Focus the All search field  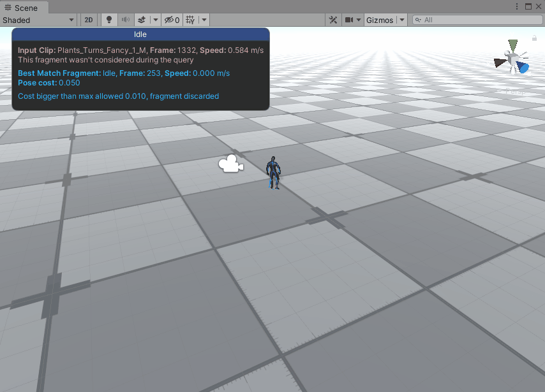[477, 20]
